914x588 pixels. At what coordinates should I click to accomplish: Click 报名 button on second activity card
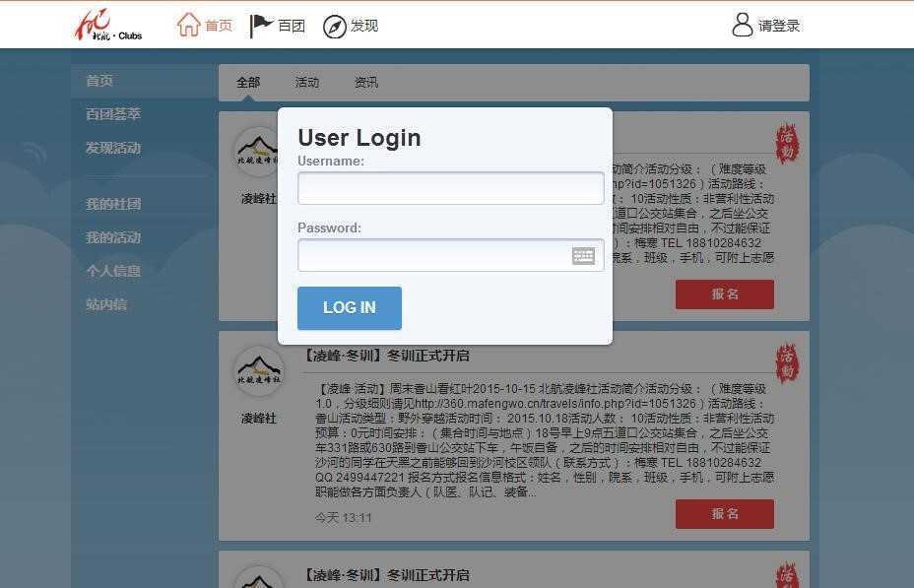click(x=725, y=514)
